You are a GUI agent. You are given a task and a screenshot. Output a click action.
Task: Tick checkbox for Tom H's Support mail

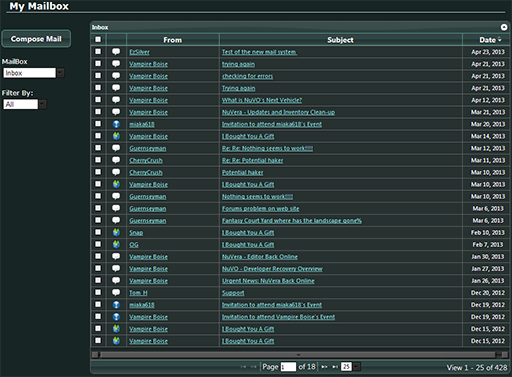(98, 292)
